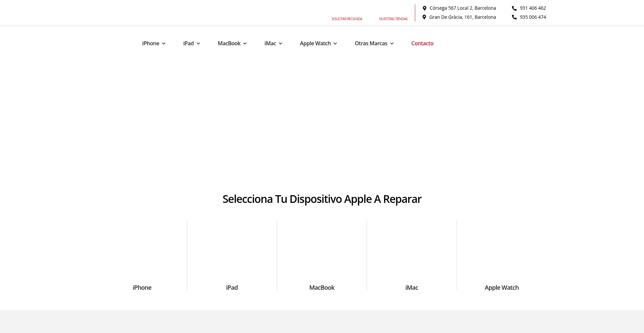The height and width of the screenshot is (333, 644).
Task: Open the Contacto menu item
Action: [x=422, y=43]
